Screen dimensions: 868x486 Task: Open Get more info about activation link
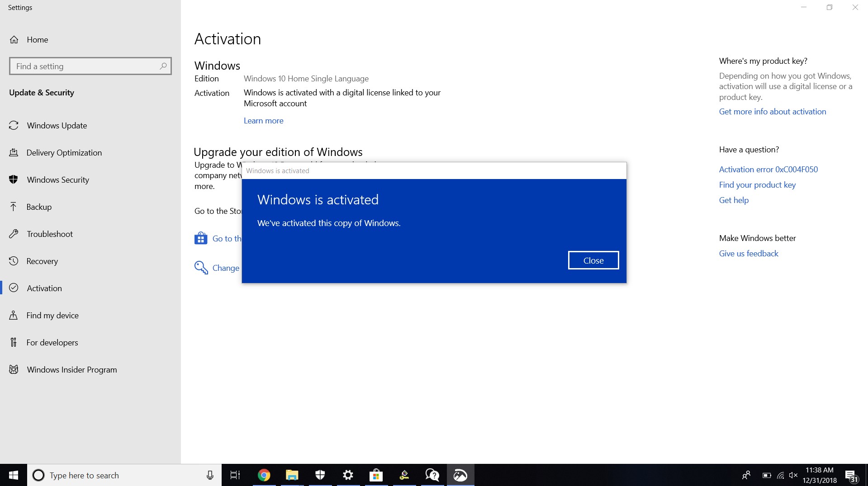click(773, 112)
